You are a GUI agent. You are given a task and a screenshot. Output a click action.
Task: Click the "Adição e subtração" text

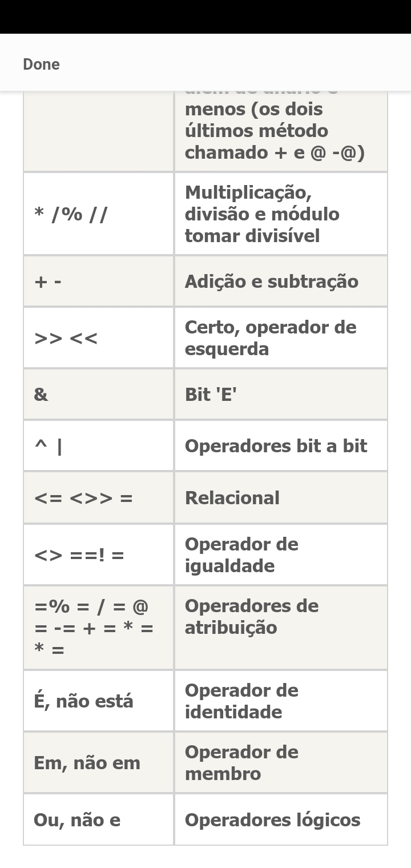coord(271,282)
